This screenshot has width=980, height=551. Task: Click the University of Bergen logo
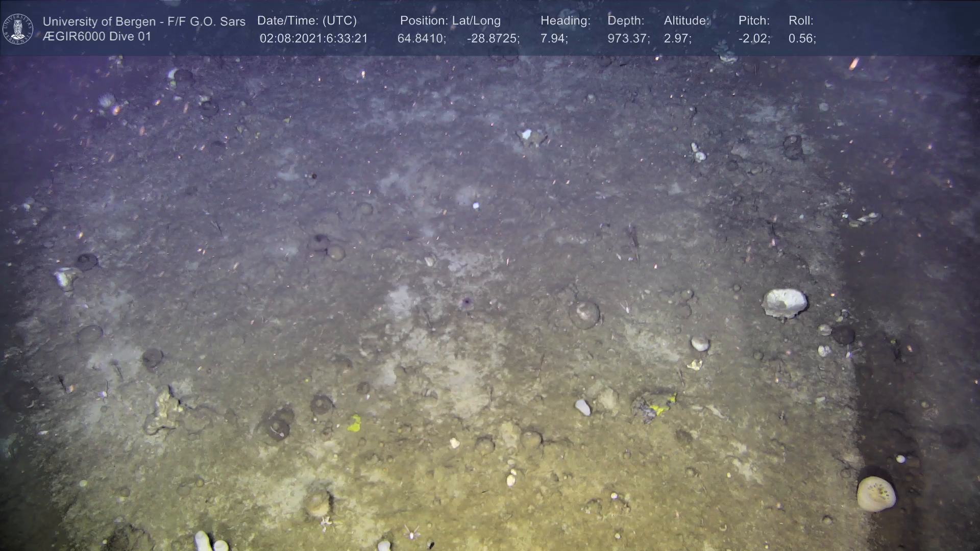(18, 29)
